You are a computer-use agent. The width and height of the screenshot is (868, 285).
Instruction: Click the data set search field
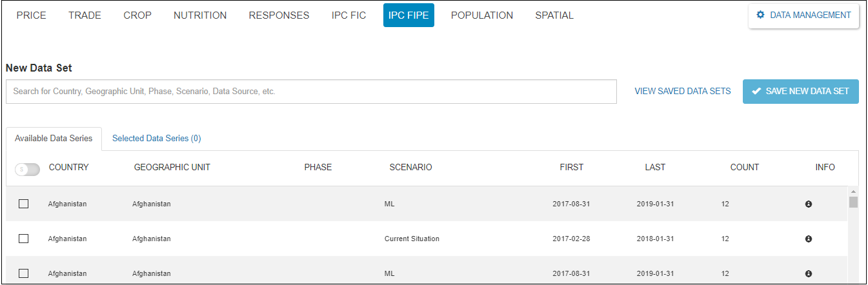(x=311, y=92)
